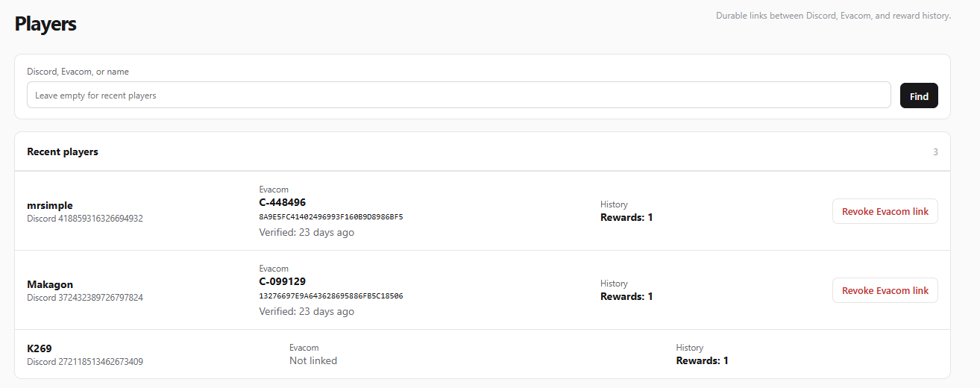This screenshot has height=388, width=980.
Task: Revoke Evacom link for mrsimple
Action: point(885,211)
